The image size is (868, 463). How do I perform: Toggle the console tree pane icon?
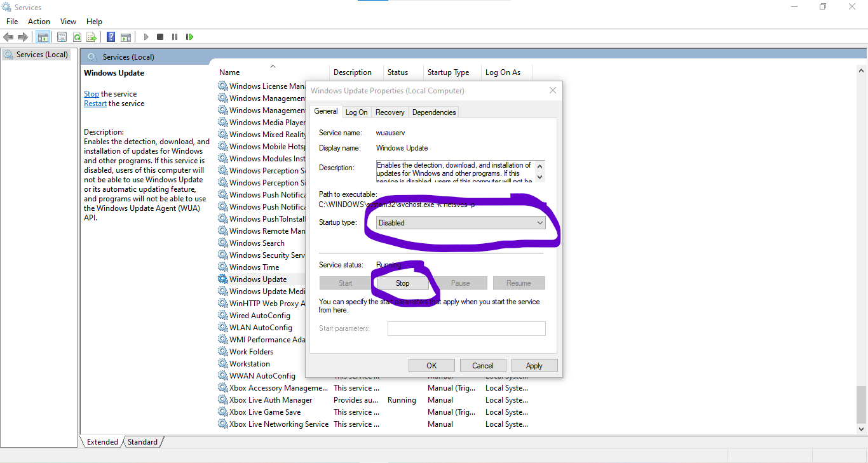pos(43,36)
